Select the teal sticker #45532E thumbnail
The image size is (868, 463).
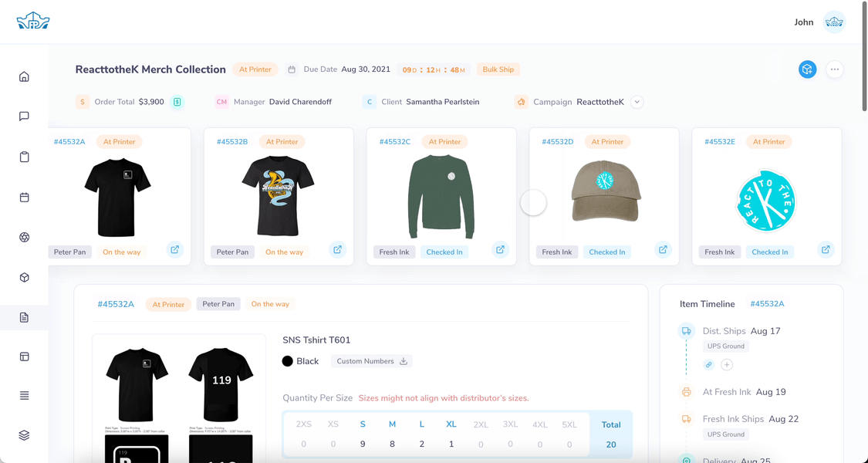[x=765, y=200]
